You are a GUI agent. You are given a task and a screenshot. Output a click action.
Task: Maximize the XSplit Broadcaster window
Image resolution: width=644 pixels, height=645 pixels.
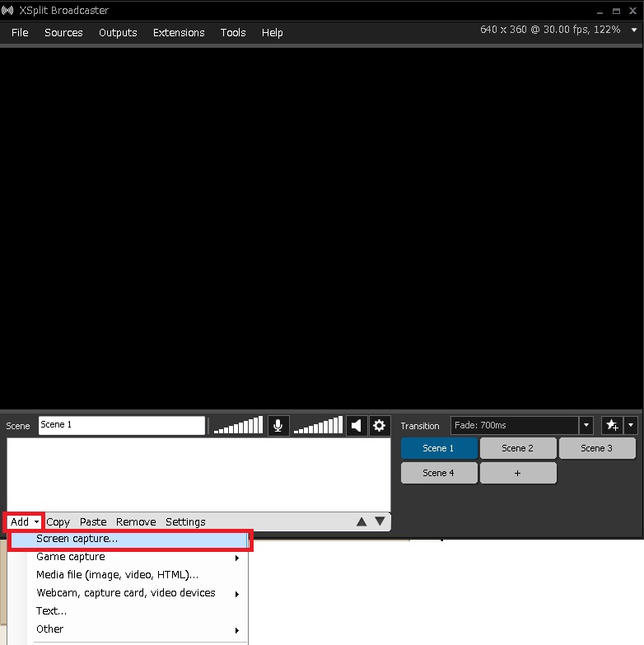coord(616,11)
